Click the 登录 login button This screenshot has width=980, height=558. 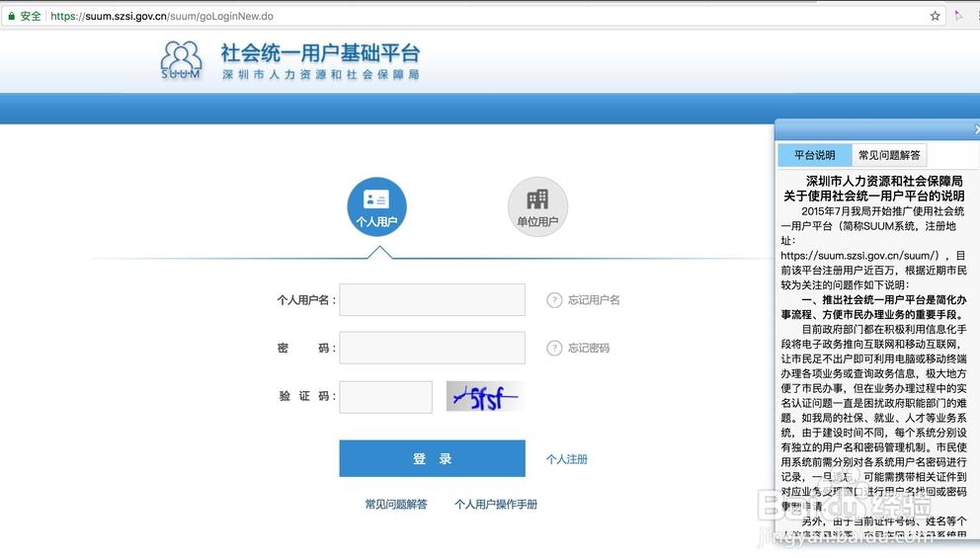[433, 458]
